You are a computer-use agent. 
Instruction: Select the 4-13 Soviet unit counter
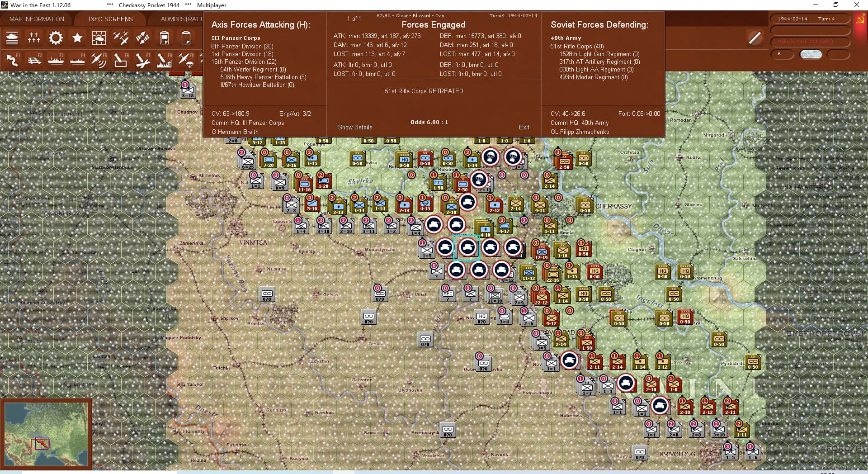coord(425,204)
